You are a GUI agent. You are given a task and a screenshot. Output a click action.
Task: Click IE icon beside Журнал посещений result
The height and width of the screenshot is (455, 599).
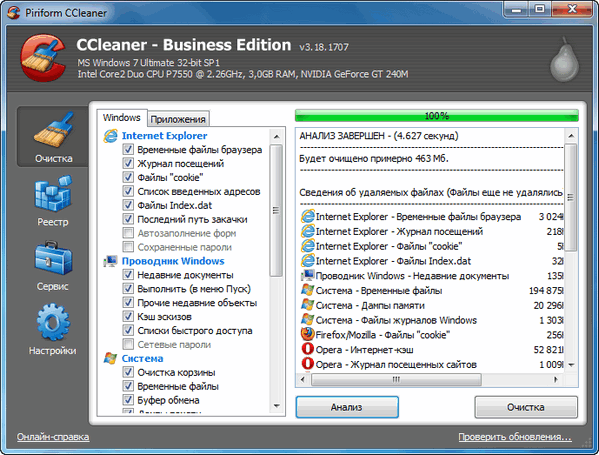coord(308,232)
